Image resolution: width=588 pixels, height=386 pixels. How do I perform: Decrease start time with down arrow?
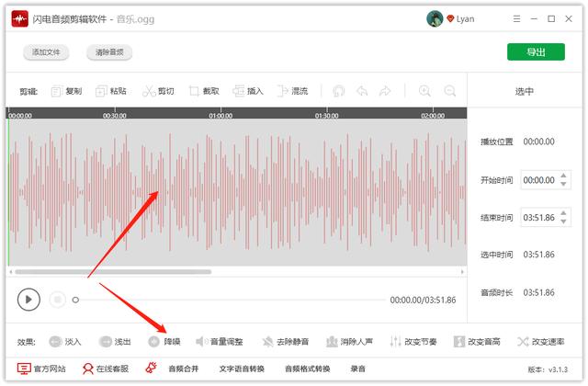[563, 184]
